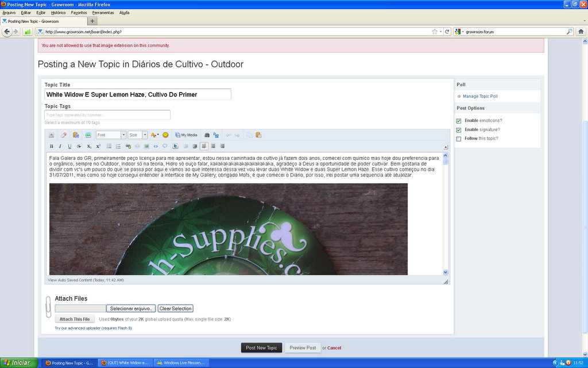588x368 pixels.
Task: Toggle italic formatting
Action: [60, 146]
